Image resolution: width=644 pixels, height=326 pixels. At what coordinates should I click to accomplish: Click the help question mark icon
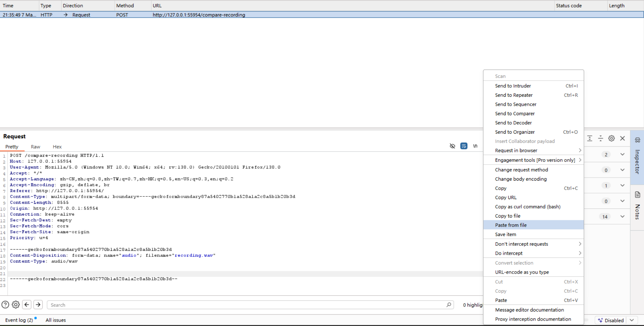tap(5, 305)
